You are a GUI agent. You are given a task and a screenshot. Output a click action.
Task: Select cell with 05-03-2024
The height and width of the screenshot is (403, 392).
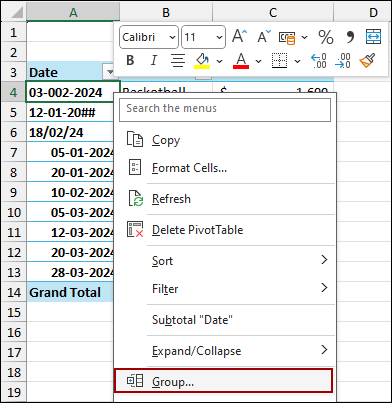pyautogui.click(x=70, y=212)
